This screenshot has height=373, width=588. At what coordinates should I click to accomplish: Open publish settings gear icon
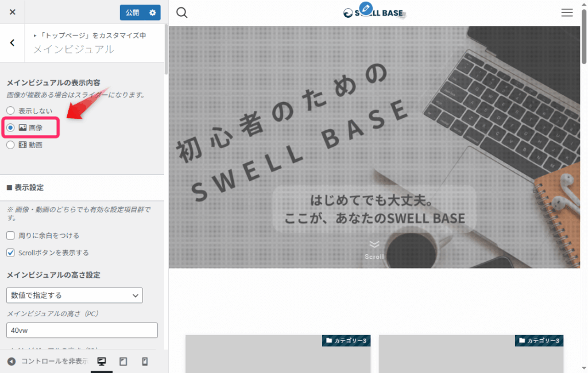(x=153, y=13)
